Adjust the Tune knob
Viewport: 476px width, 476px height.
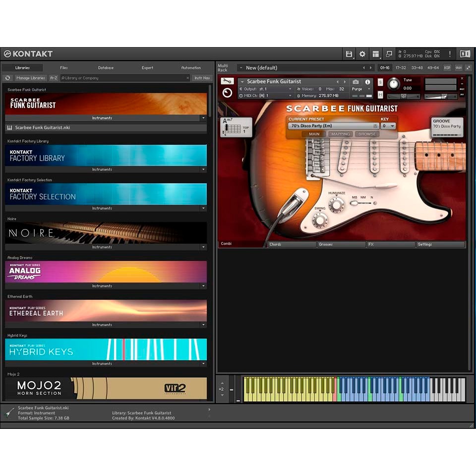(x=393, y=83)
